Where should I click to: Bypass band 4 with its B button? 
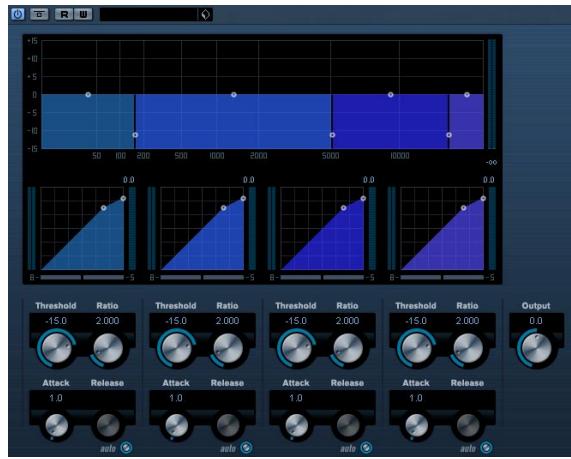392,278
